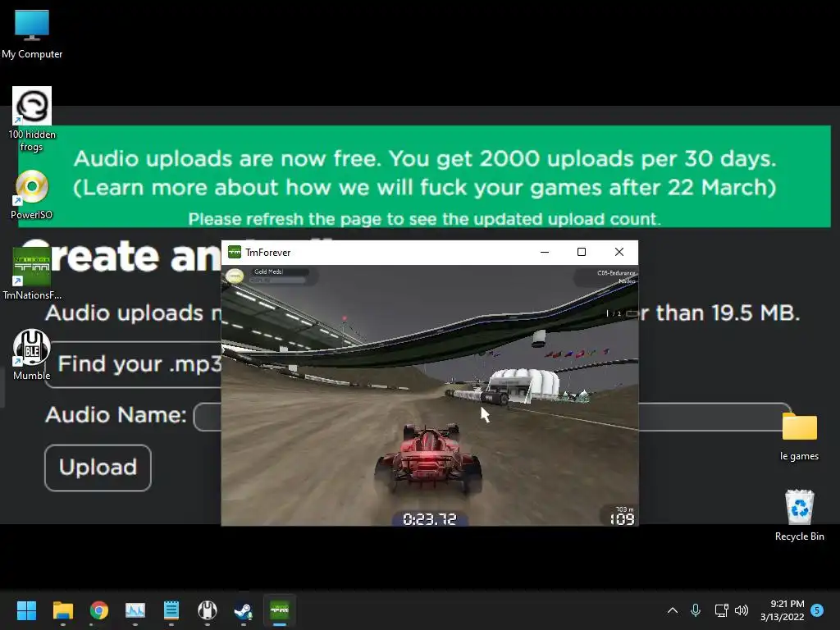Maximize the TmForever window
Image resolution: width=840 pixels, height=630 pixels.
(582, 252)
